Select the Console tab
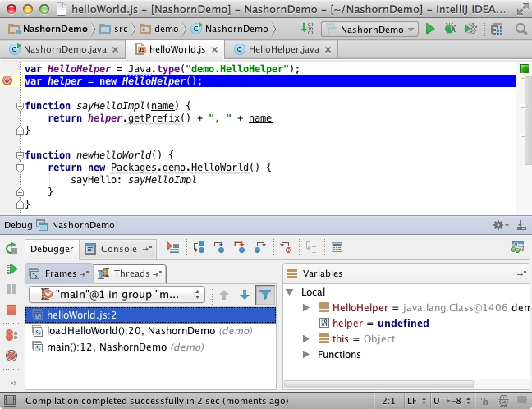 (118, 249)
